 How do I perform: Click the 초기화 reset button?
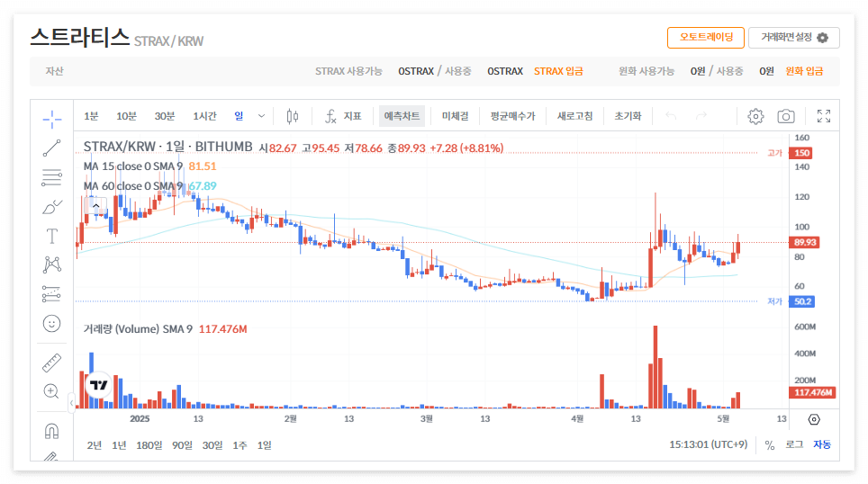coord(628,116)
